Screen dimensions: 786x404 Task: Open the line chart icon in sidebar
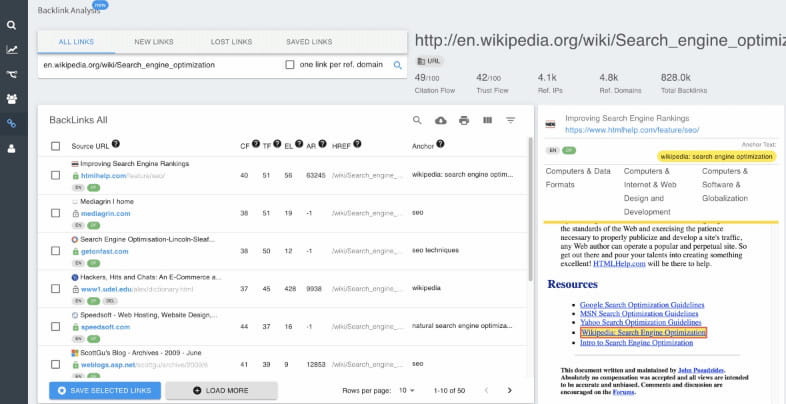tap(11, 50)
